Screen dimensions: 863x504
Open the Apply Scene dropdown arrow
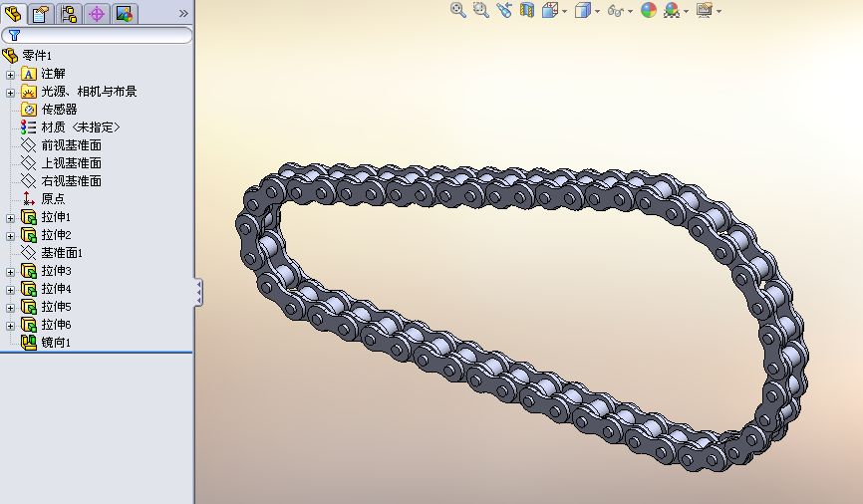point(687,12)
